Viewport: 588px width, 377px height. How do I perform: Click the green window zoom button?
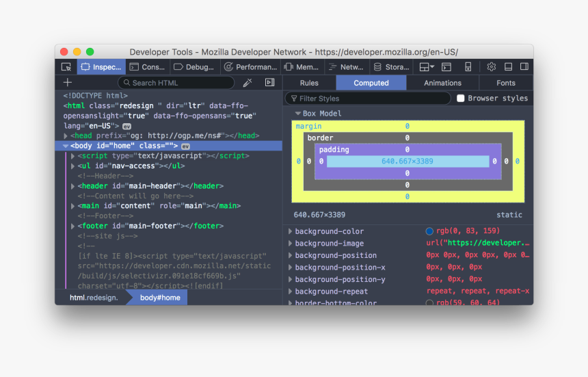pyautogui.click(x=90, y=52)
